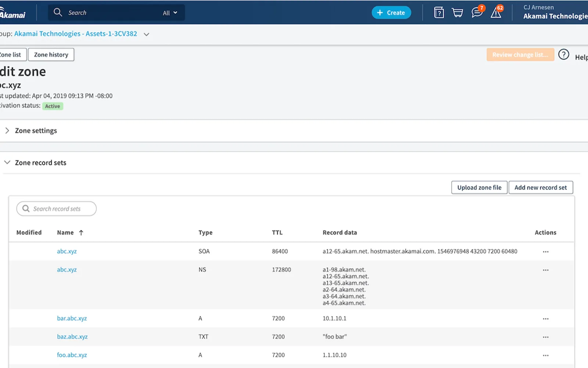Open the Akamai Technologies Assets group link

(76, 34)
